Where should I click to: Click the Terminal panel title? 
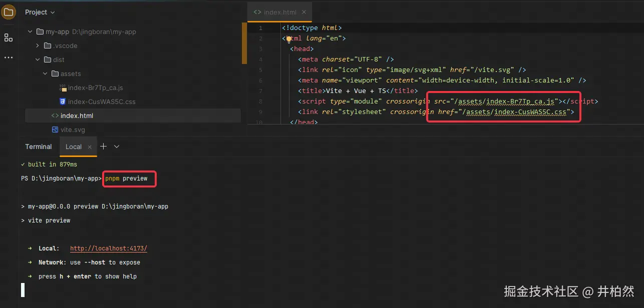(39, 146)
